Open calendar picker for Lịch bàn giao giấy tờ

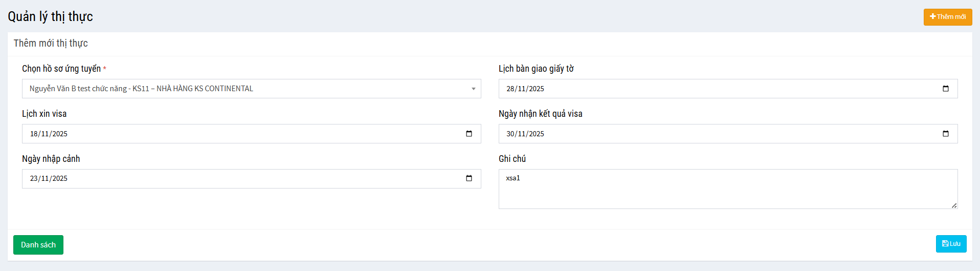tap(945, 89)
